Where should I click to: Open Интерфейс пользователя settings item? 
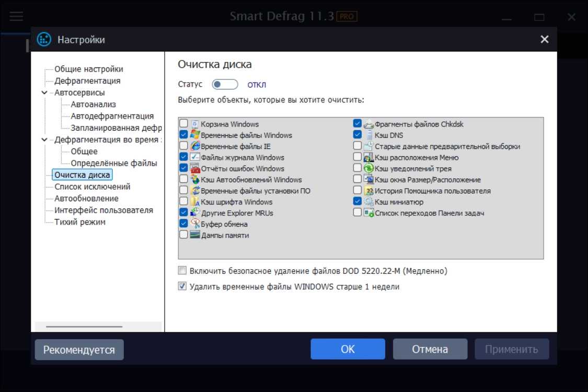click(103, 210)
